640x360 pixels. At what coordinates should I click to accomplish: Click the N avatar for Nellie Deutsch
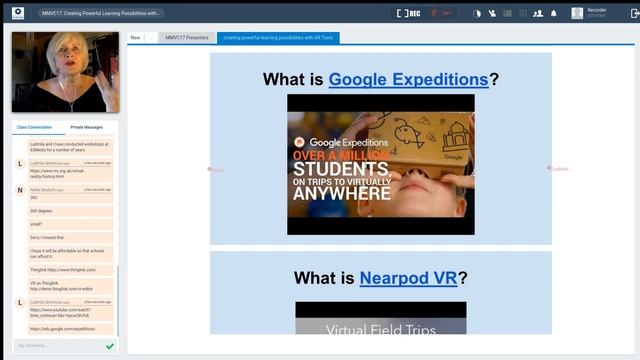click(20, 190)
